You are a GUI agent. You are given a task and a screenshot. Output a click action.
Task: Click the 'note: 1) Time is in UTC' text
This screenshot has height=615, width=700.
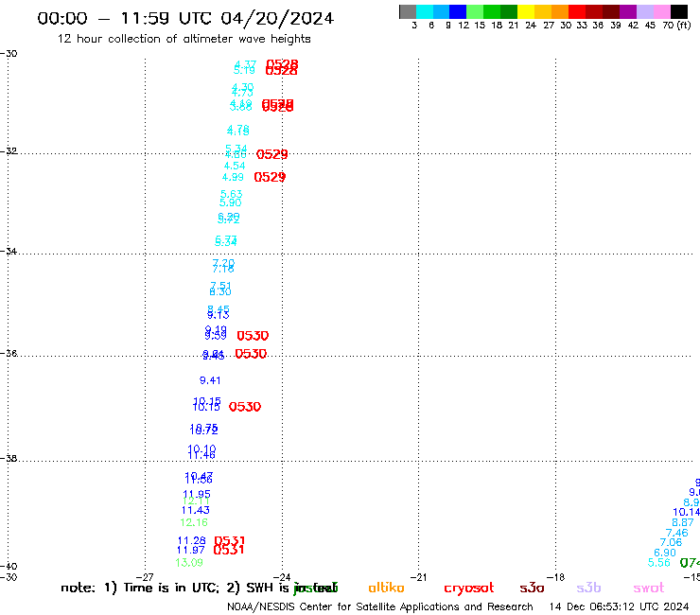(140, 588)
